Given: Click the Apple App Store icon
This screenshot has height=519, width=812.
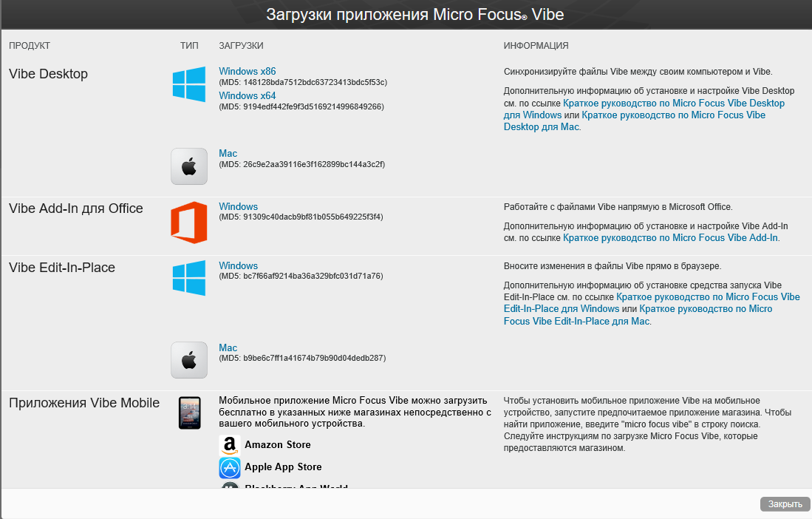Looking at the screenshot, I should point(229,468).
